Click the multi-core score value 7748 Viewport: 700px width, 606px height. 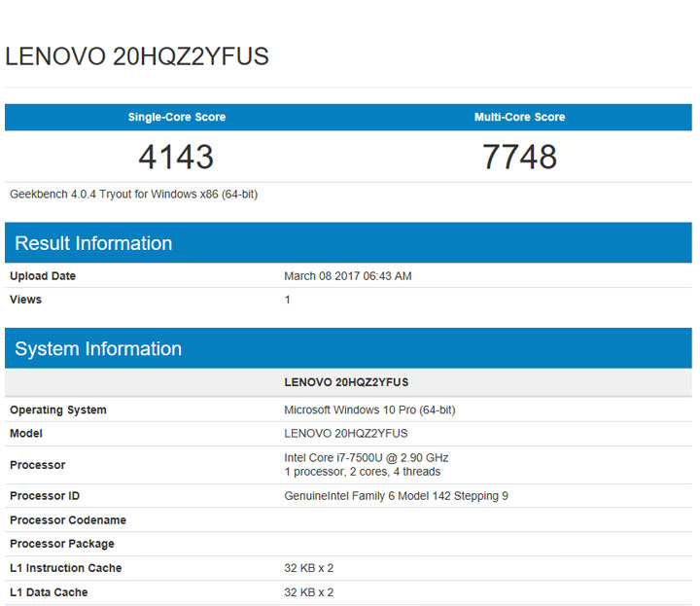519,157
